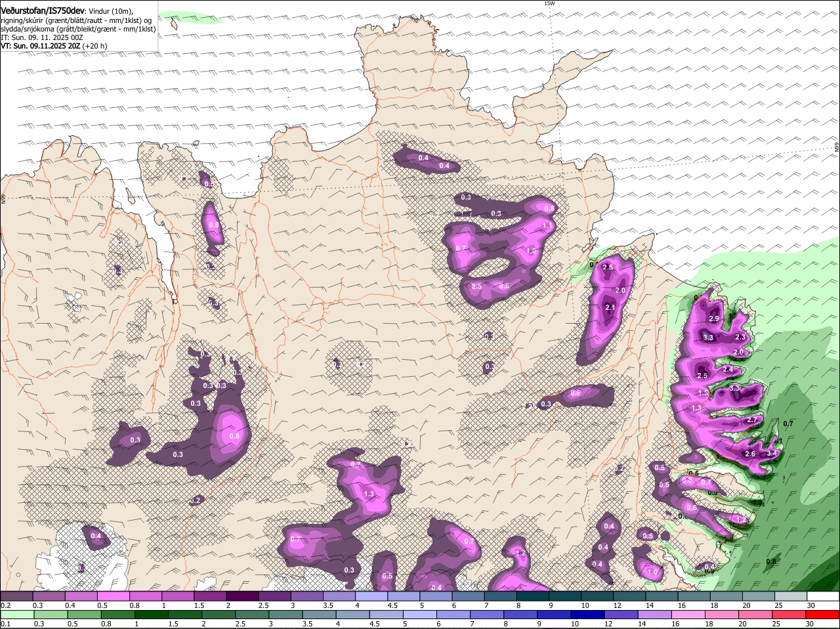Click the 'IT: Sun. 09. 11. 2025 00Z' line
Screen dimensions: 840x629
point(42,37)
